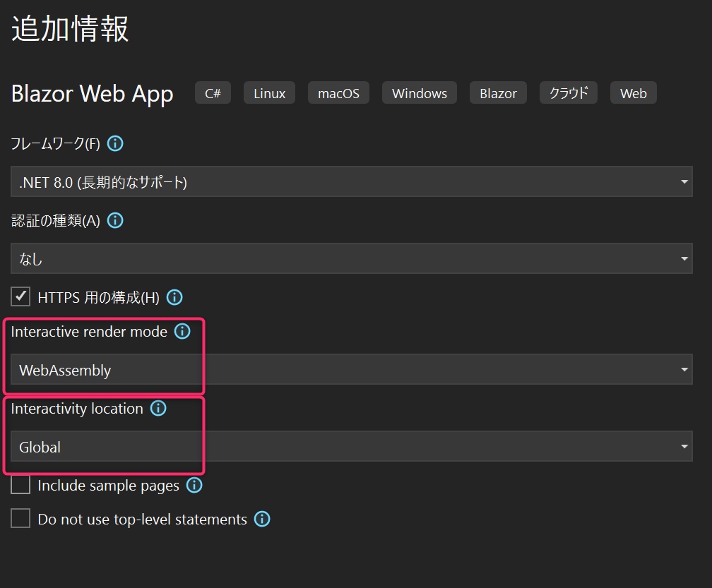Open the Interactivity location dropdown Global
This screenshot has height=588, width=712.
[352, 446]
